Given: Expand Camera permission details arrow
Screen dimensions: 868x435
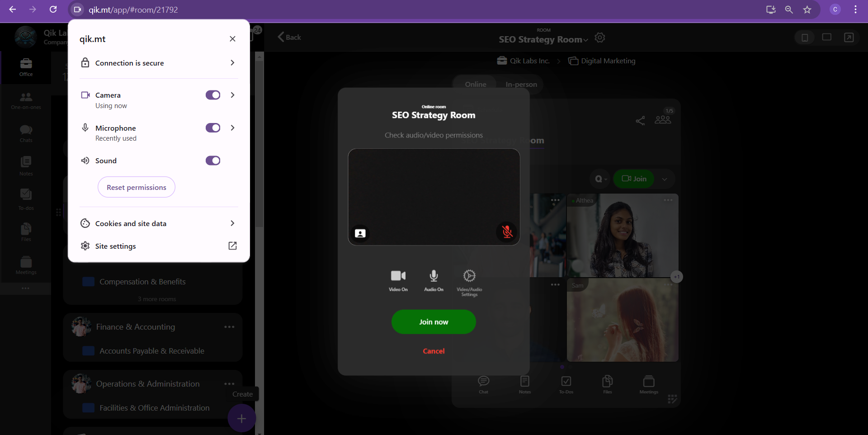Looking at the screenshot, I should [x=232, y=95].
